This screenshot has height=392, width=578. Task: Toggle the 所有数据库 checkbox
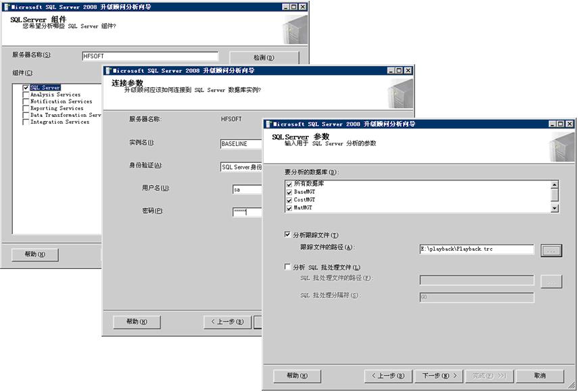coord(289,184)
